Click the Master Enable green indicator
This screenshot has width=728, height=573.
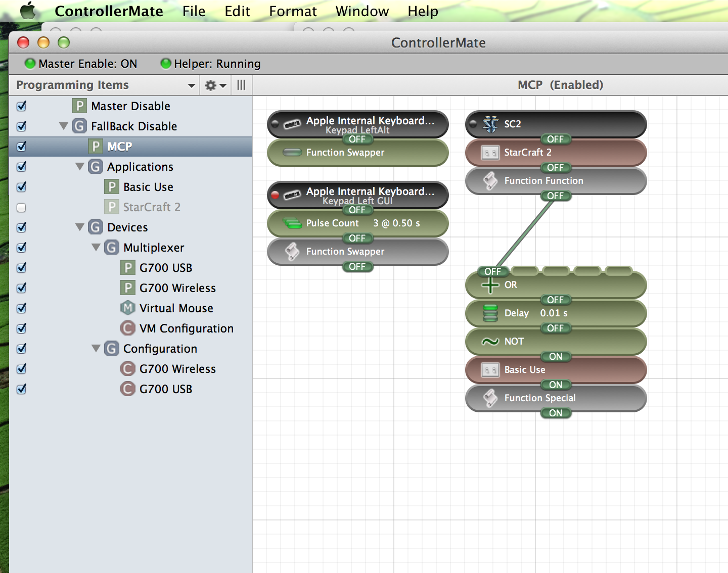tap(30, 63)
